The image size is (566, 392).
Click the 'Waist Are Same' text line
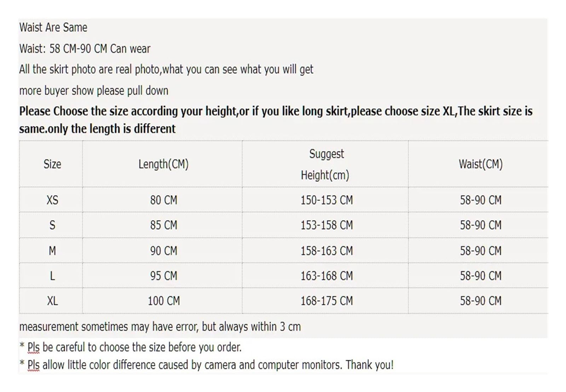(x=53, y=28)
